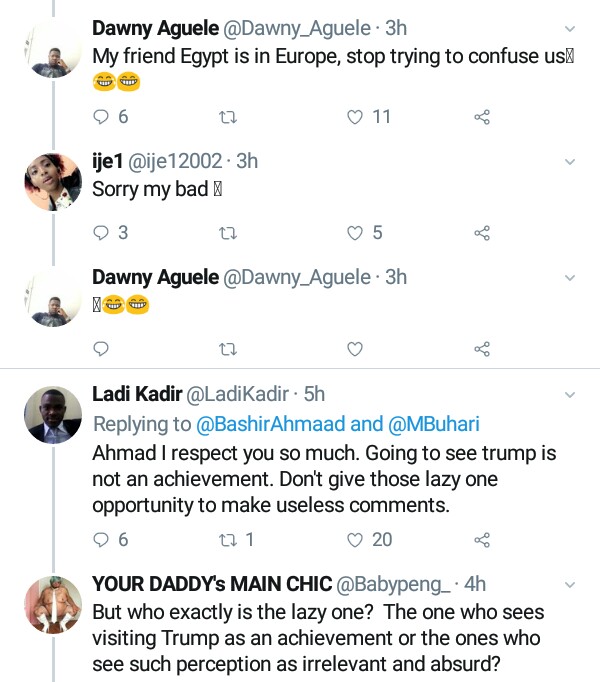Reply to Ladi Kadir's tweet

pos(100,540)
